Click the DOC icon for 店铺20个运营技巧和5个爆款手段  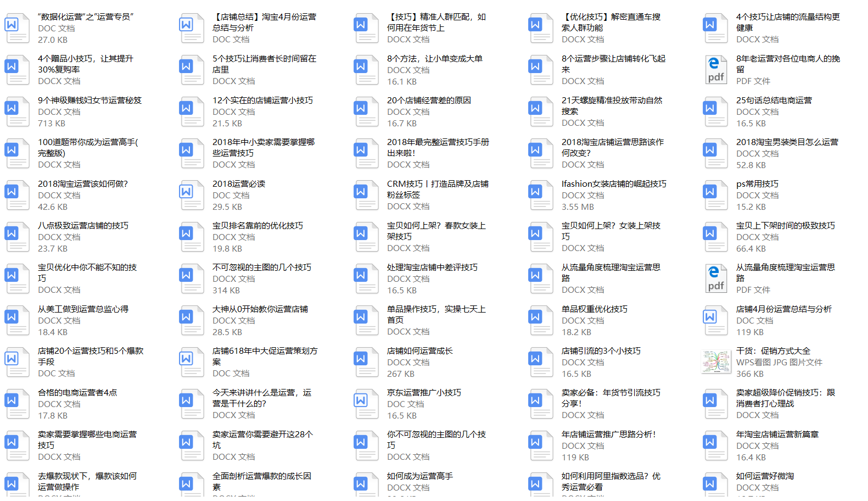pyautogui.click(x=17, y=362)
